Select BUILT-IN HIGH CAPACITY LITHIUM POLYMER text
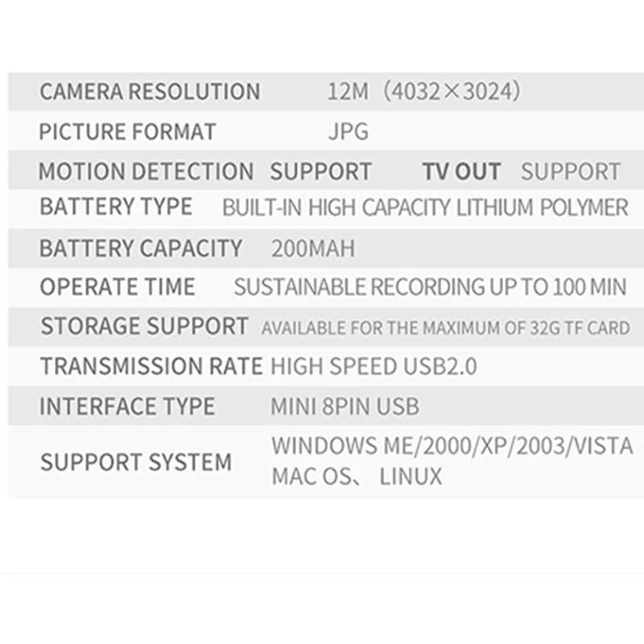Viewport: 644px width, 644px height. point(425,207)
